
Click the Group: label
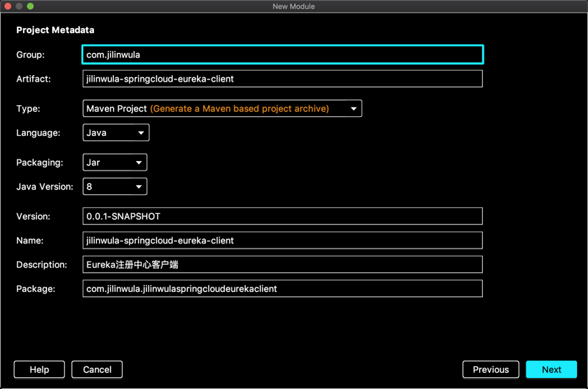(30, 54)
